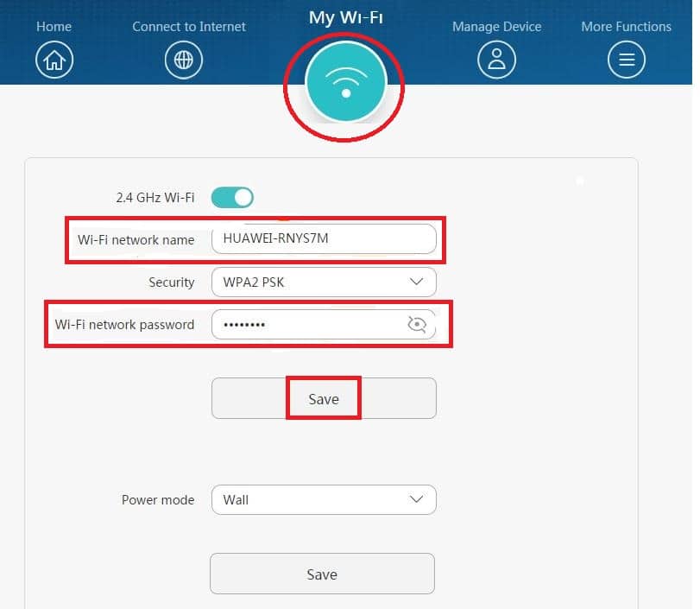
Task: Expand the Power mode Wall dropdown
Action: tap(324, 499)
